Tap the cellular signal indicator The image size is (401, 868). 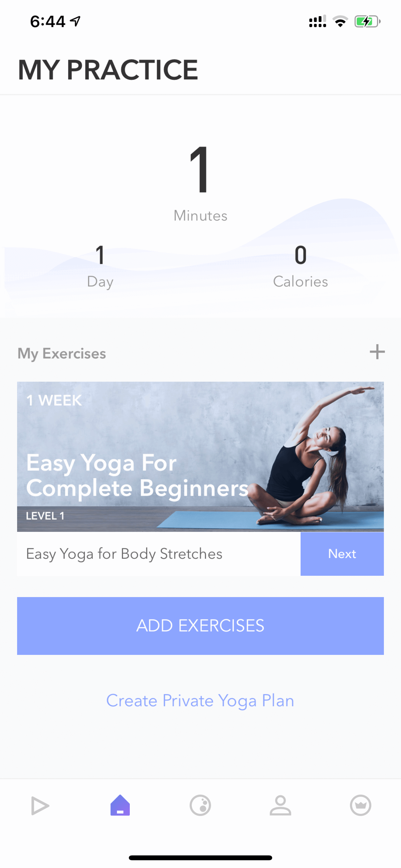click(317, 21)
